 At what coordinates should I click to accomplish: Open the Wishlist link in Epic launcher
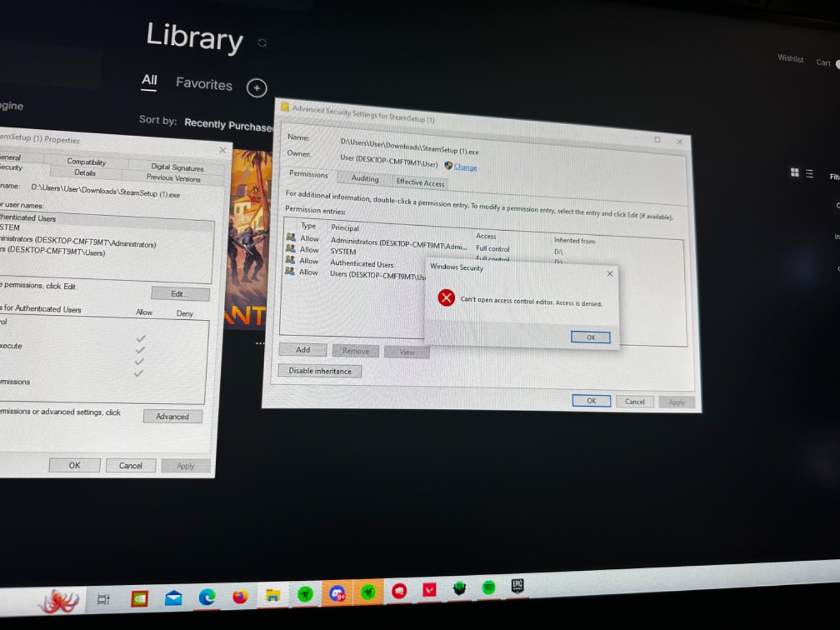(x=790, y=58)
